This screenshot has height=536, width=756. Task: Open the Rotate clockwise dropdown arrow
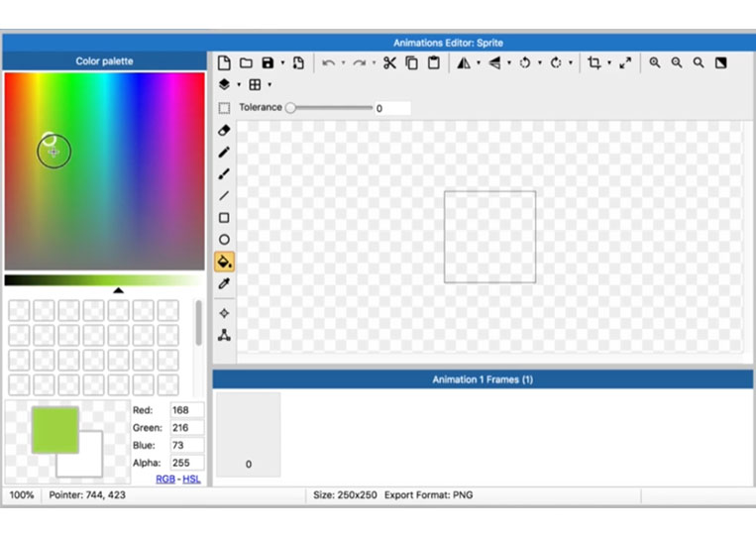571,62
